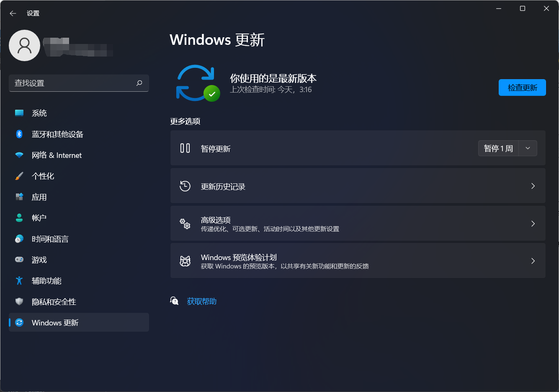Click the 获取 Windows 的预览版本 description
This screenshot has width=559, height=392.
285,266
